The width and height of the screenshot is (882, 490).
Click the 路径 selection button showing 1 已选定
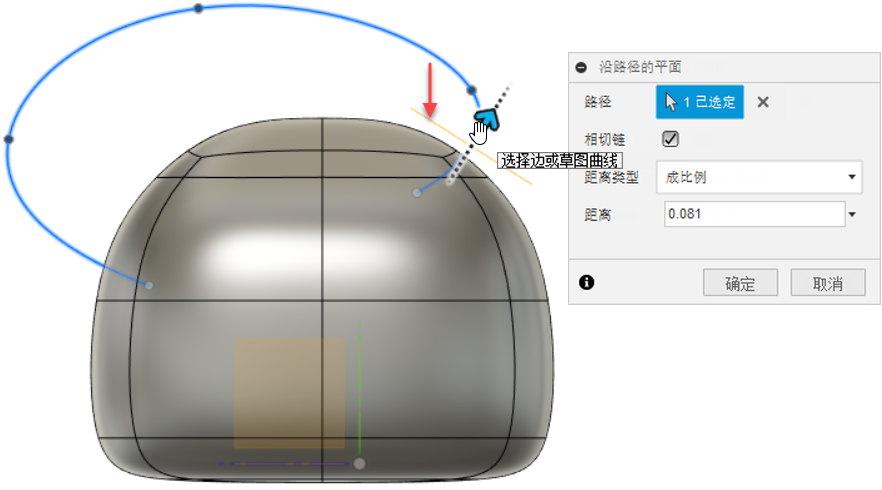click(700, 102)
